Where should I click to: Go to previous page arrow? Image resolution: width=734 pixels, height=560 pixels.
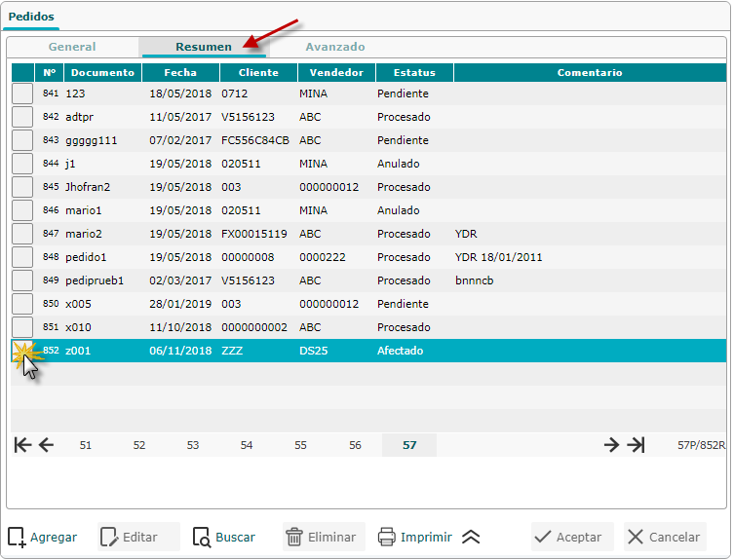(x=46, y=445)
